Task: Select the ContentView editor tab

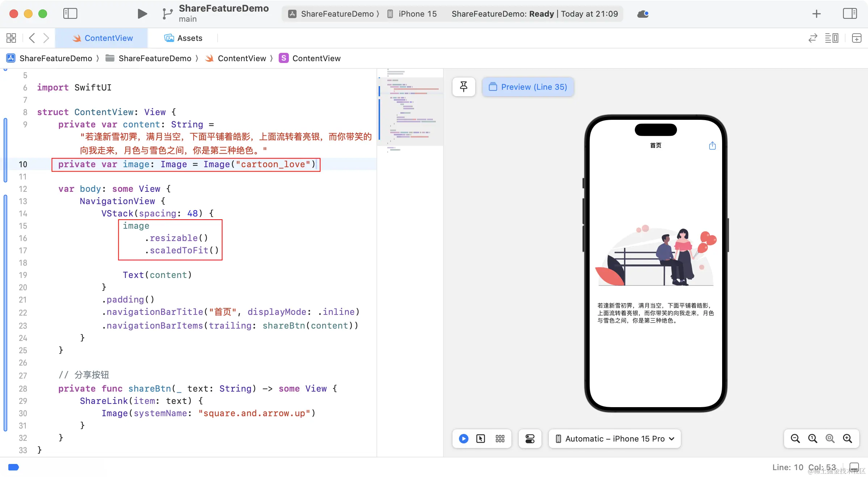Action: (102, 38)
